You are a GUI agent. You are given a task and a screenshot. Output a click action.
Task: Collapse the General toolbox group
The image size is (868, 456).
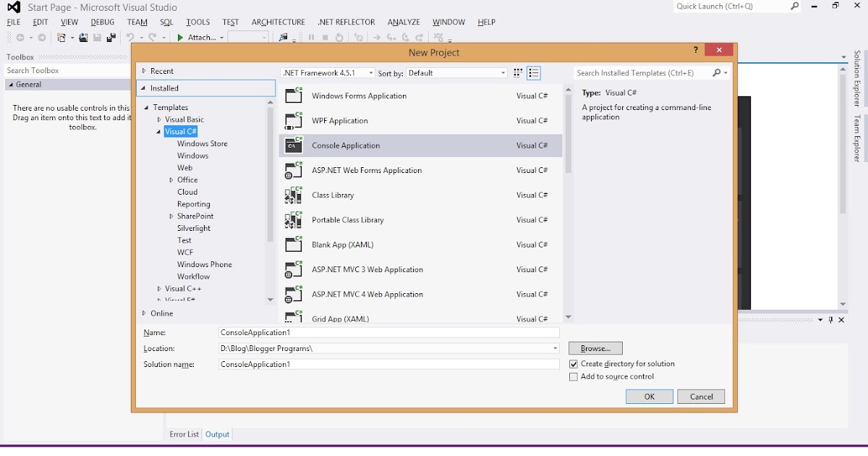10,85
